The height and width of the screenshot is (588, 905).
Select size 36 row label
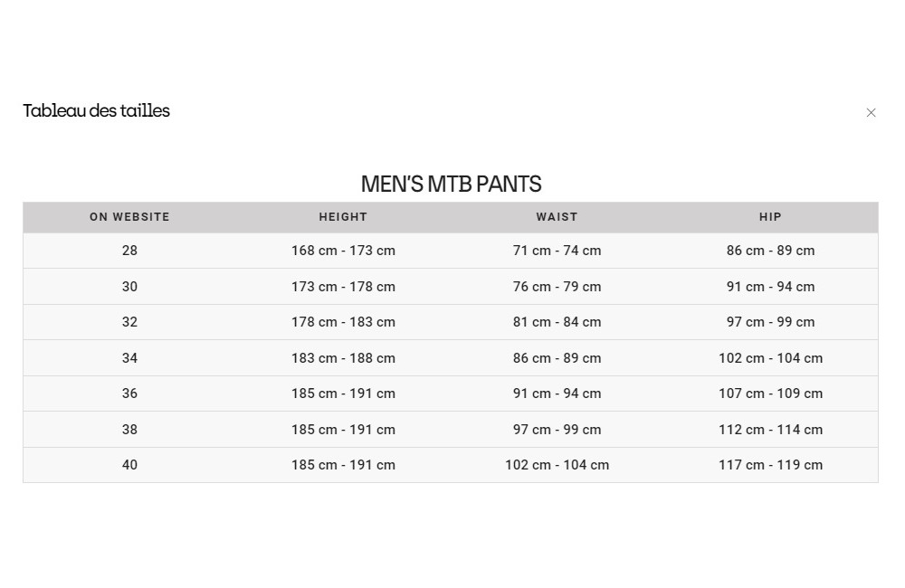point(129,394)
